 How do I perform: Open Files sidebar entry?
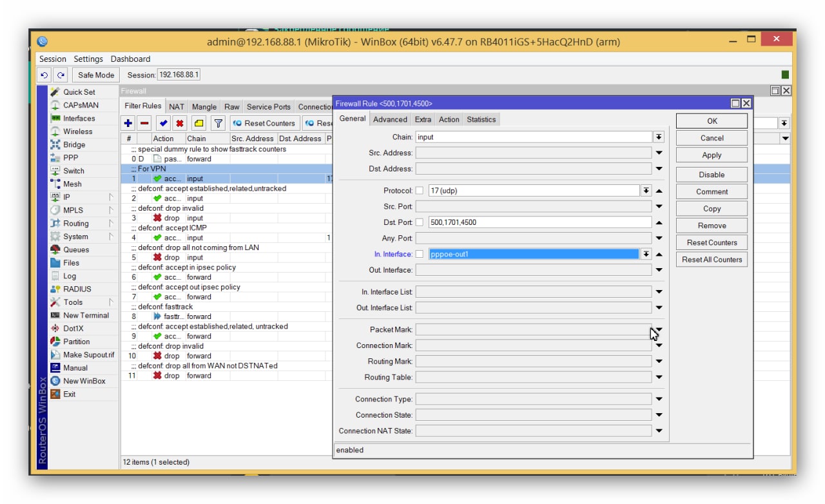click(x=71, y=263)
